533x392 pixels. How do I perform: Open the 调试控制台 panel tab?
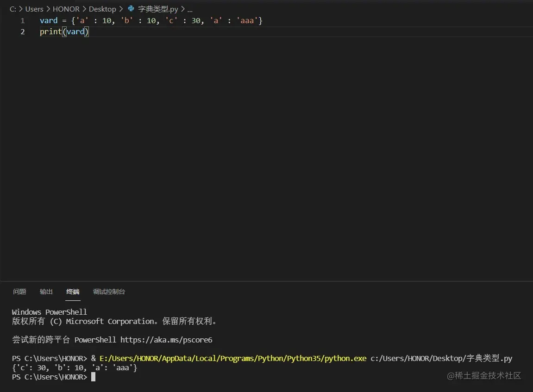pyautogui.click(x=109, y=292)
